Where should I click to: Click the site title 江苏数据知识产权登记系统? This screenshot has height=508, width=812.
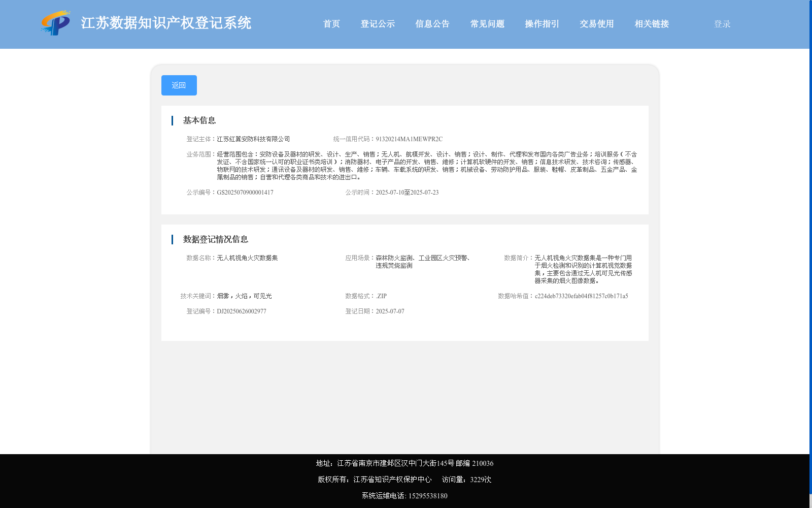point(166,23)
